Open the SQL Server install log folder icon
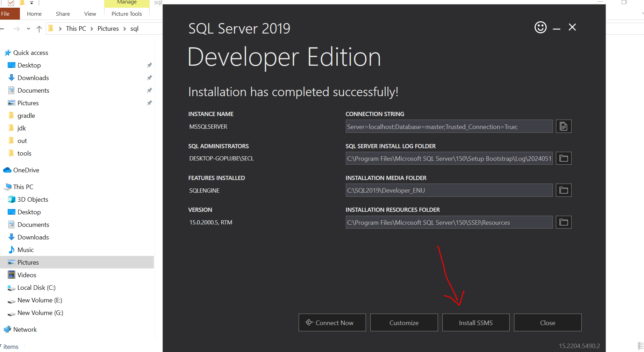The height and width of the screenshot is (352, 644). coord(564,158)
